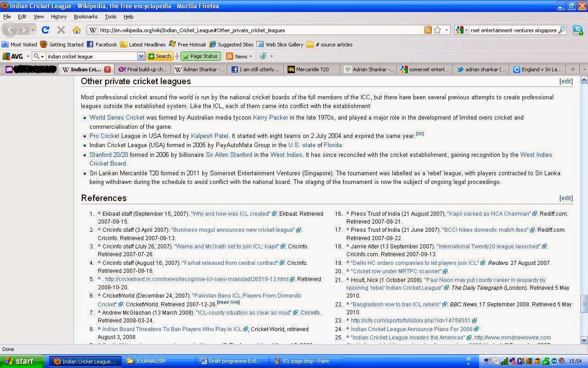This screenshot has width=588, height=368.
Task: Open the Facebook bookmark
Action: [x=102, y=44]
